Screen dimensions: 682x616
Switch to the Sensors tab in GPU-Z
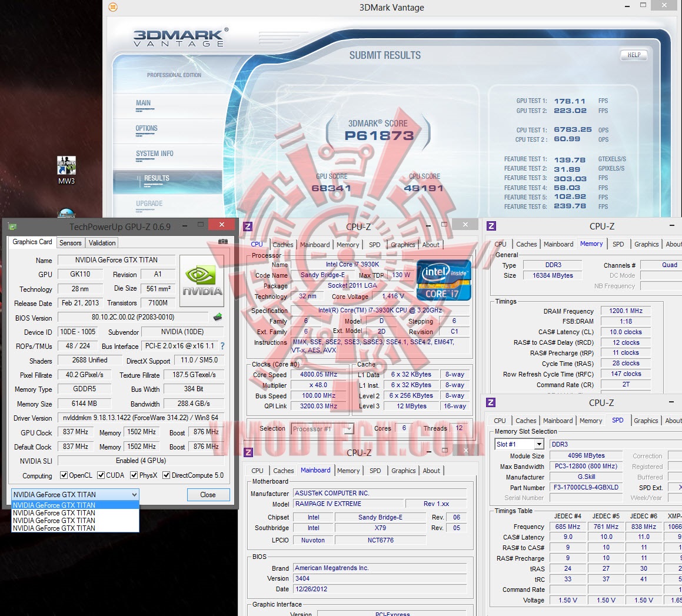click(71, 243)
